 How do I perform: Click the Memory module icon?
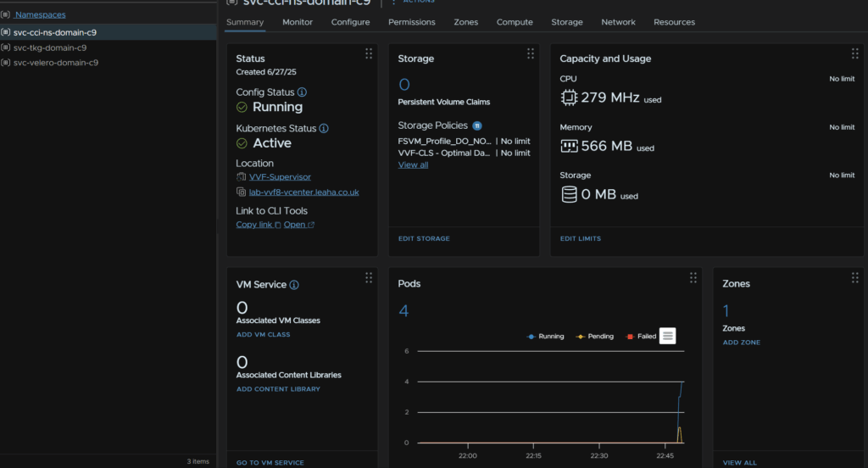(569, 146)
